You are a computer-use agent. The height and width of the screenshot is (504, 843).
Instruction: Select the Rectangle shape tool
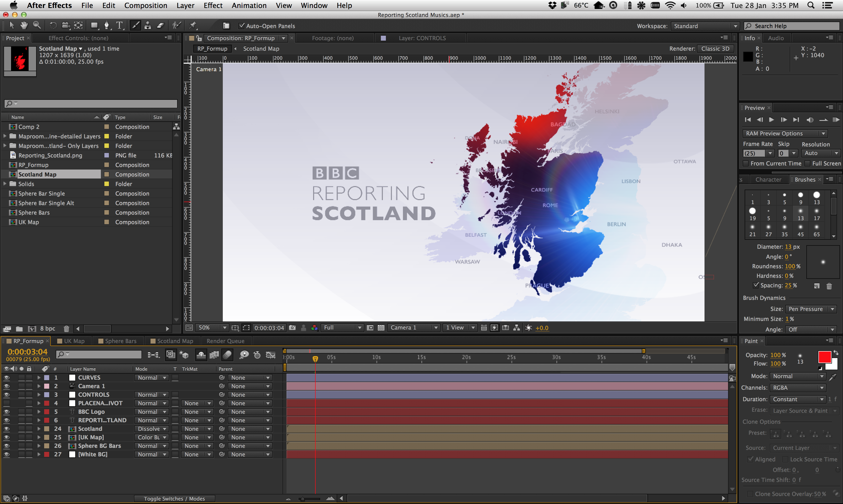[x=94, y=26]
